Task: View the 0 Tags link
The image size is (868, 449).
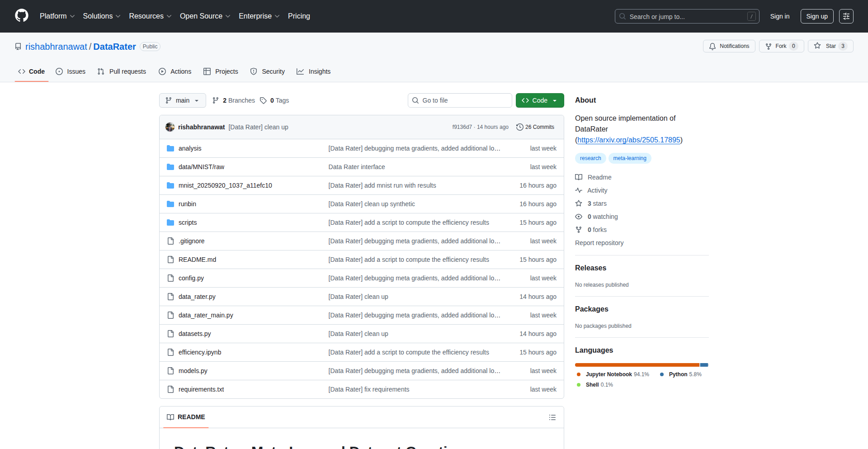Action: pos(274,100)
